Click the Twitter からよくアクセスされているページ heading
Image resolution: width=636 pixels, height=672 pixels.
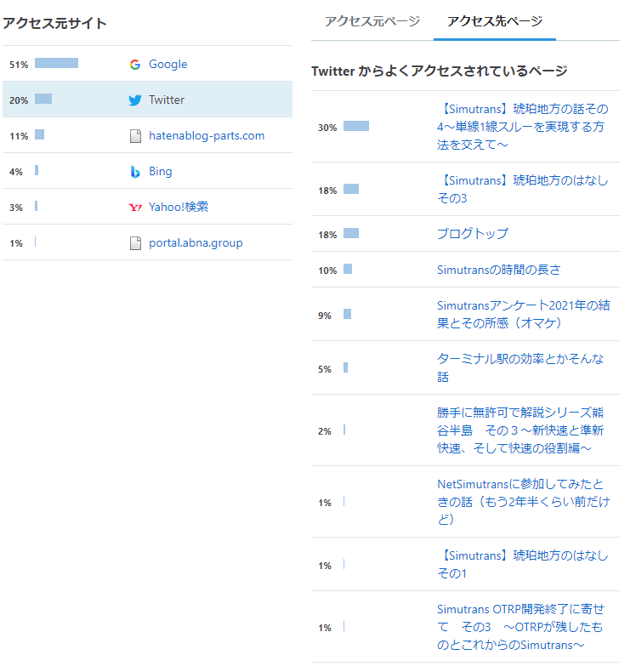tap(439, 71)
